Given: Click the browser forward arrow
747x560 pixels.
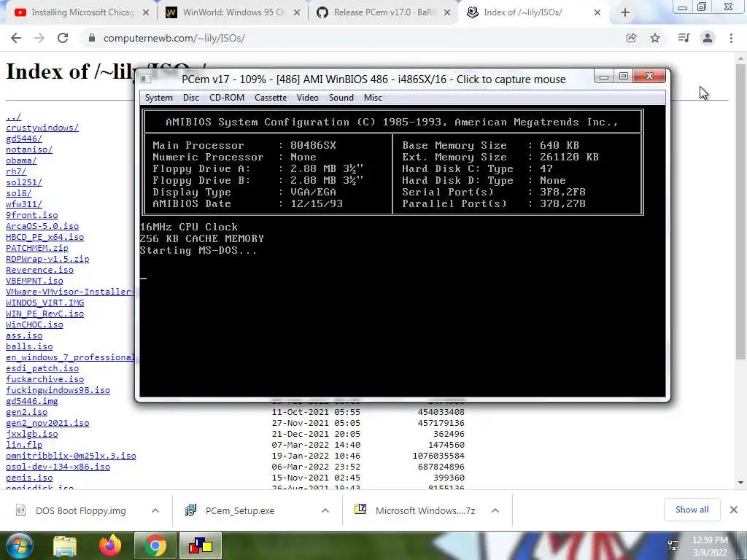Looking at the screenshot, I should coord(39,38).
